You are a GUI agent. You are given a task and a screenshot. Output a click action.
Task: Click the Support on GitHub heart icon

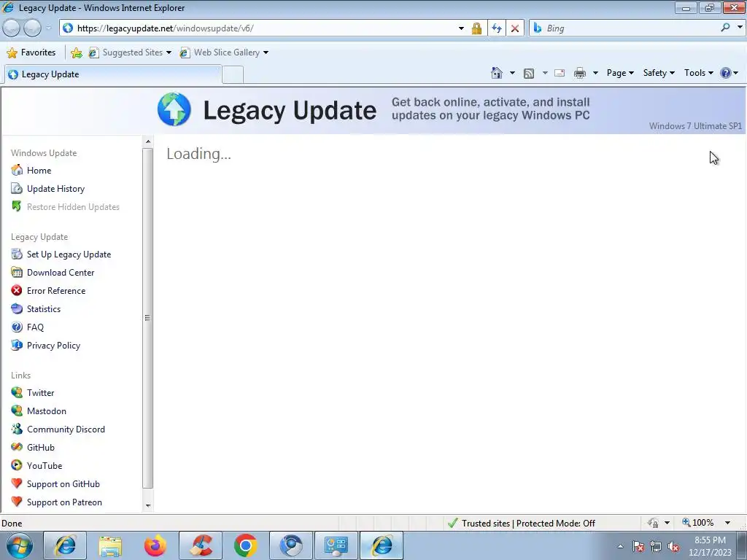tap(17, 483)
